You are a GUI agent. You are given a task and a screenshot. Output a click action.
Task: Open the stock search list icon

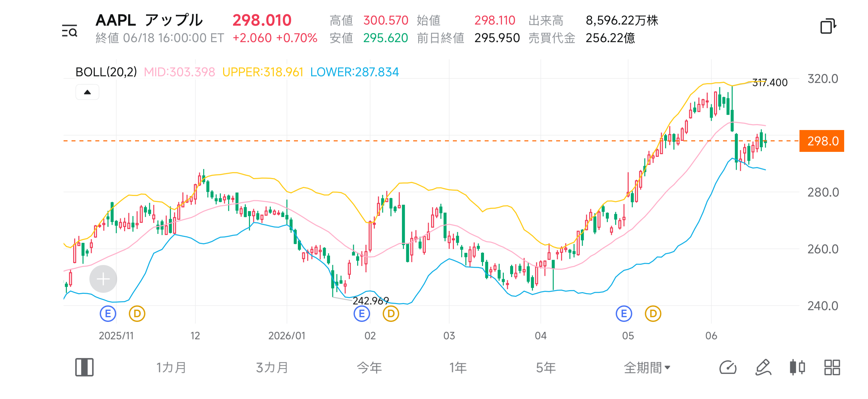point(70,31)
